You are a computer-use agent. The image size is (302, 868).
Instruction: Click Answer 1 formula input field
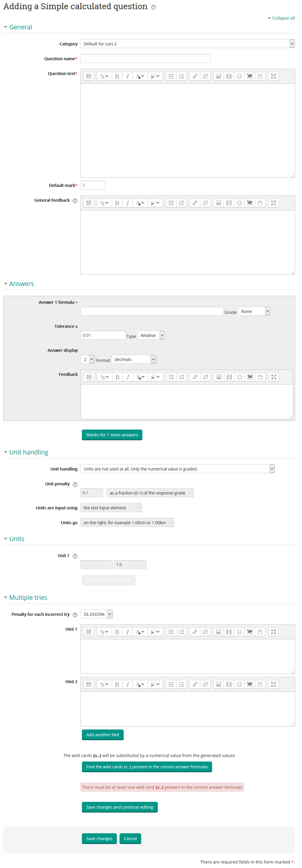click(x=152, y=311)
